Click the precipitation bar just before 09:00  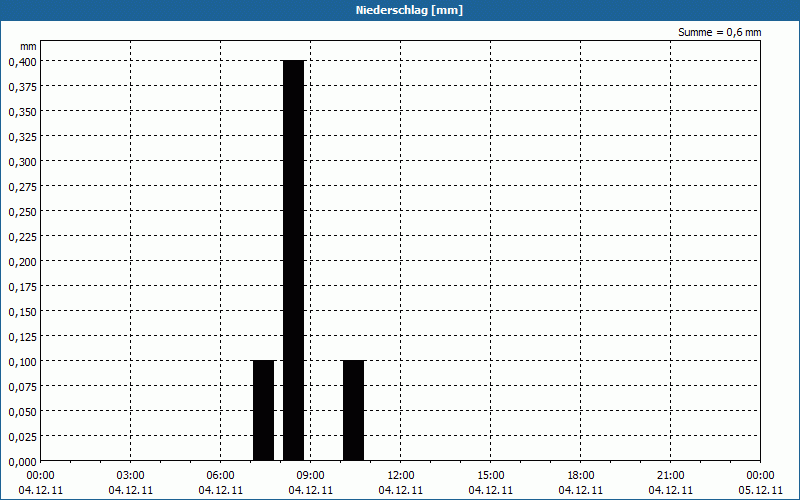293,260
